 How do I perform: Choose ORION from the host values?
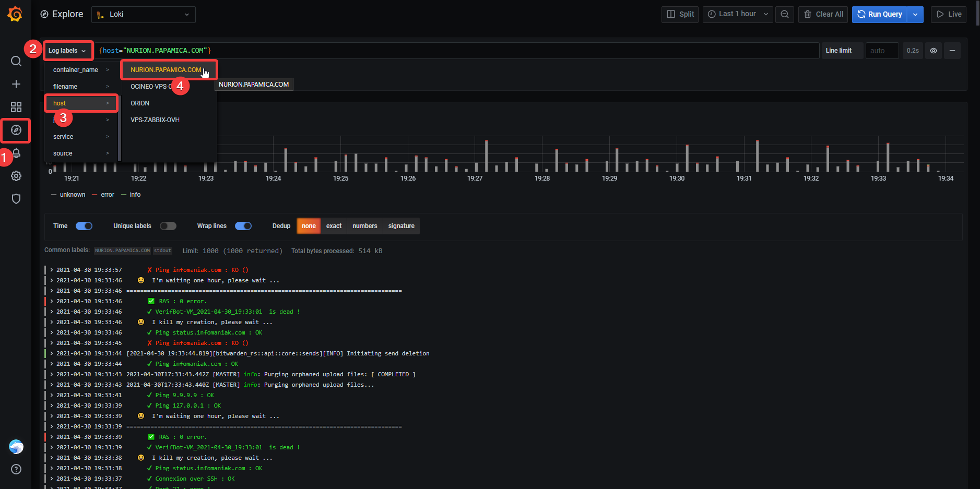[140, 103]
